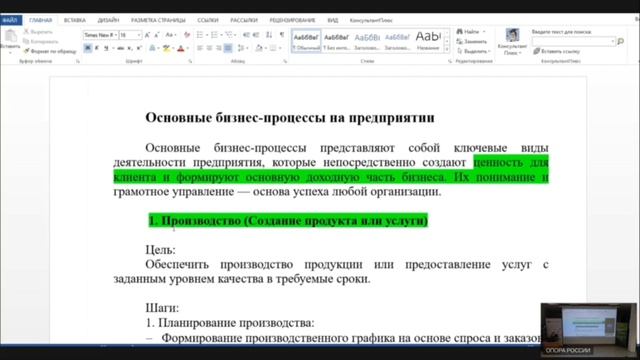Click the КонсультантПлюс search text field
This screenshot has width=640, height=360.
pos(573,41)
